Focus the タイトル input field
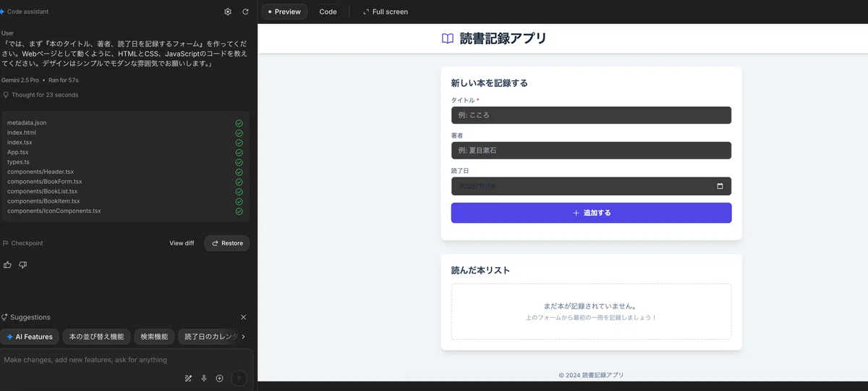The width and height of the screenshot is (868, 391). tap(591, 115)
